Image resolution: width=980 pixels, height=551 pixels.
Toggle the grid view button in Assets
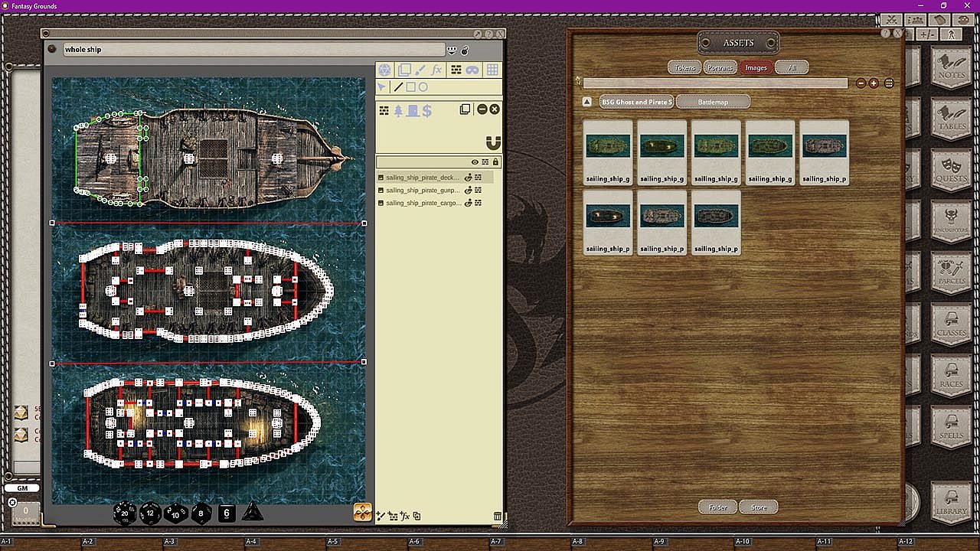(x=889, y=83)
